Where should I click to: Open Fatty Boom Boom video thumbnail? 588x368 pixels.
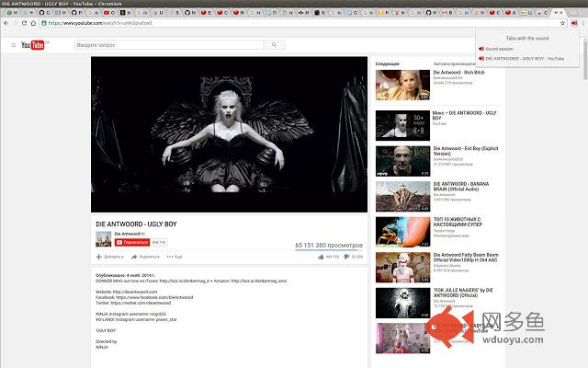tap(402, 268)
